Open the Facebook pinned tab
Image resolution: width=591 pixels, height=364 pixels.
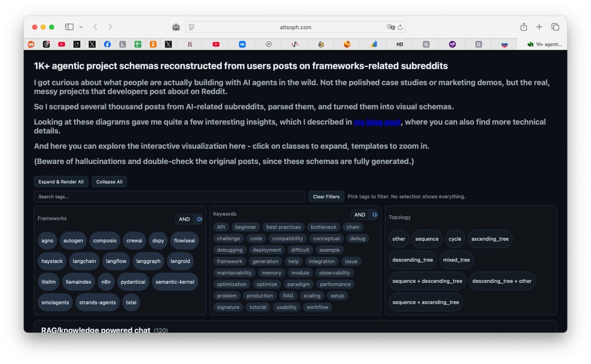(x=107, y=44)
